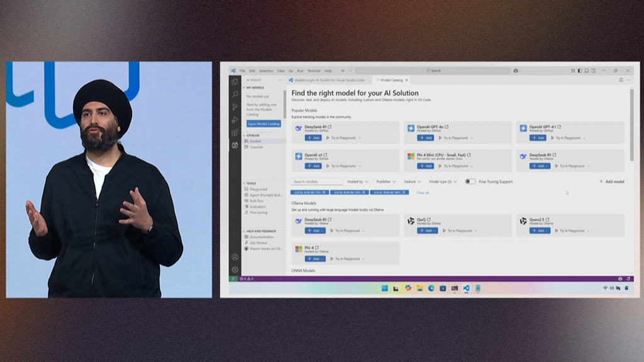Toggle secondary side bar layout icon
Viewport: 644px width, 362px height.
[594, 71]
